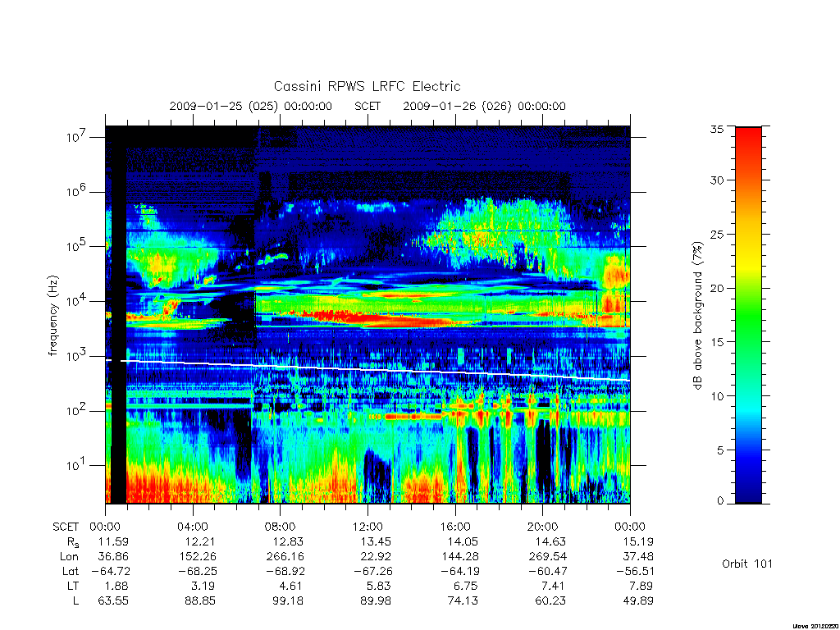The width and height of the screenshot is (840, 630).
Task: Click the L value '88.85'
Action: click(x=200, y=600)
